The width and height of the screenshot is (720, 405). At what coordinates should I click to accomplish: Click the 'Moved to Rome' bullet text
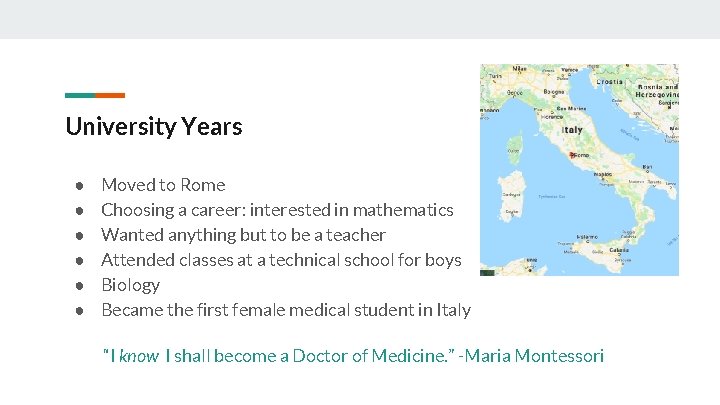tap(163, 185)
